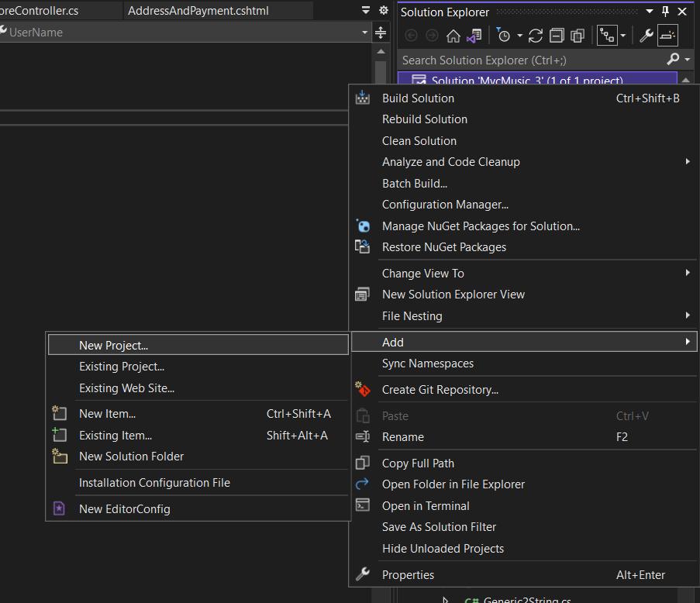Switch to AddressAndPayment.cshtml tab
The width and height of the screenshot is (700, 603).
pos(198,11)
